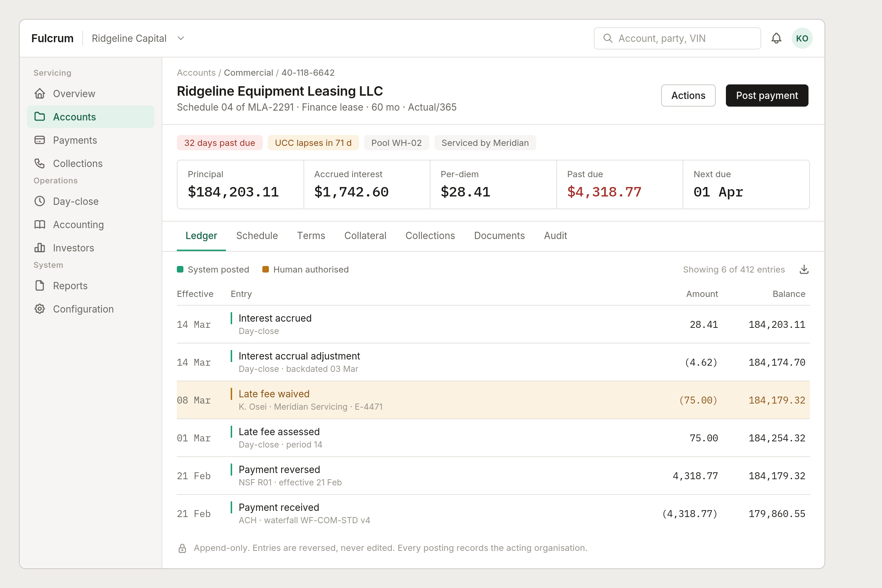
Task: Switch to the Terms tab
Action: coord(311,235)
